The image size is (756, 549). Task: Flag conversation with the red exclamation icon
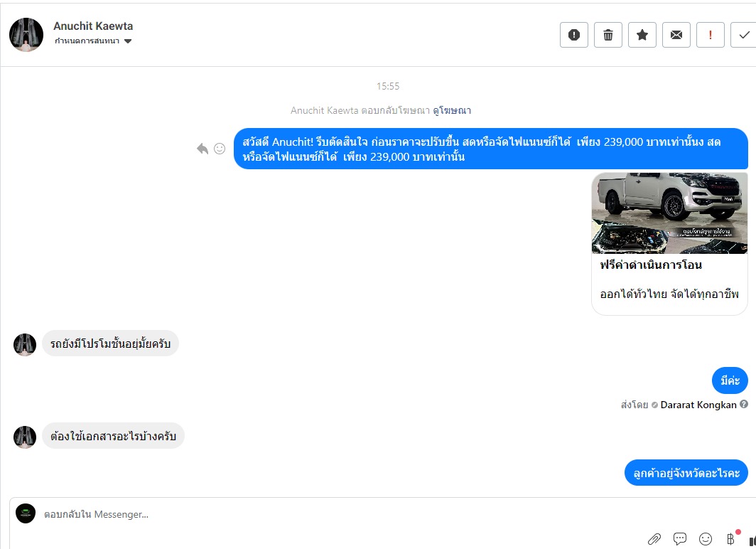point(711,35)
